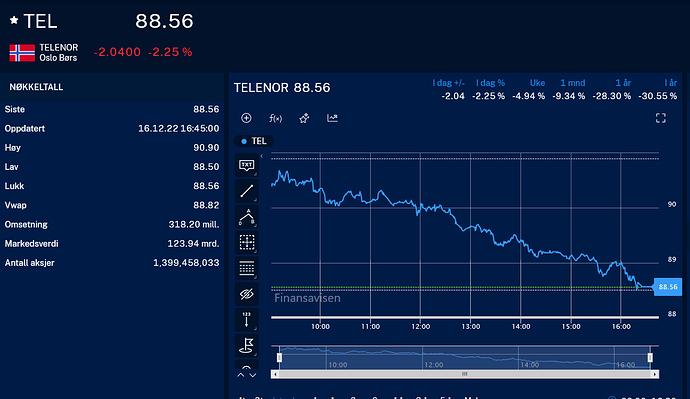Select the TXT annotation tool
This screenshot has width=690, height=399.
[x=246, y=165]
